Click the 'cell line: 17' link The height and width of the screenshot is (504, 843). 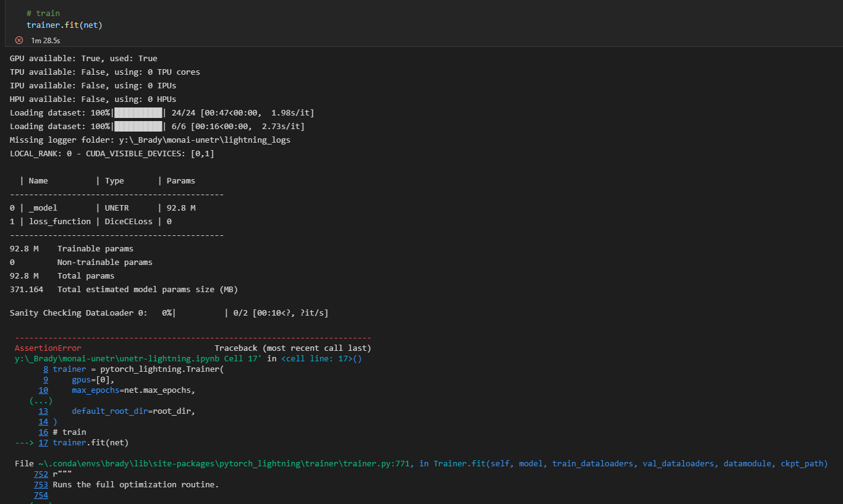pos(321,359)
